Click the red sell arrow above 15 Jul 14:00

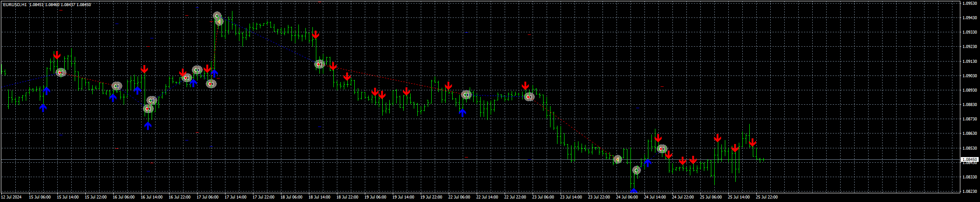coord(57,55)
